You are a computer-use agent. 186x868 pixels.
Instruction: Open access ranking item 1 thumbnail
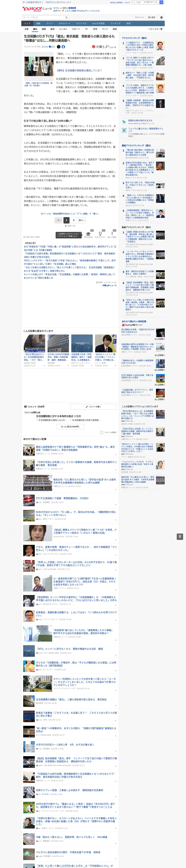pos(160,46)
